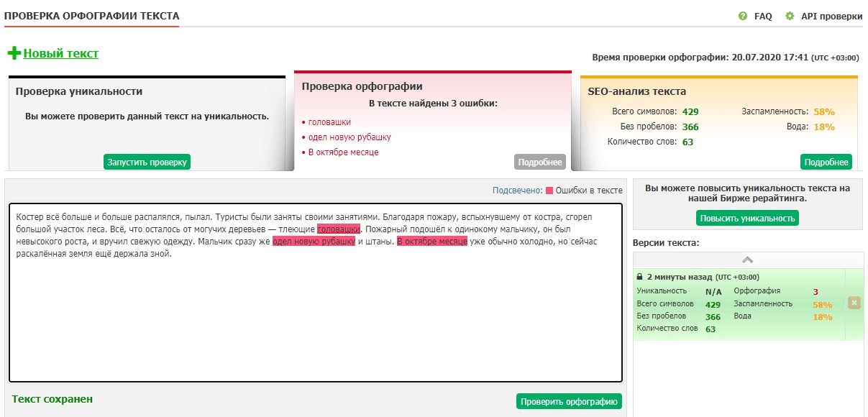Open the SEO-анализ текста panel heading

(x=637, y=91)
